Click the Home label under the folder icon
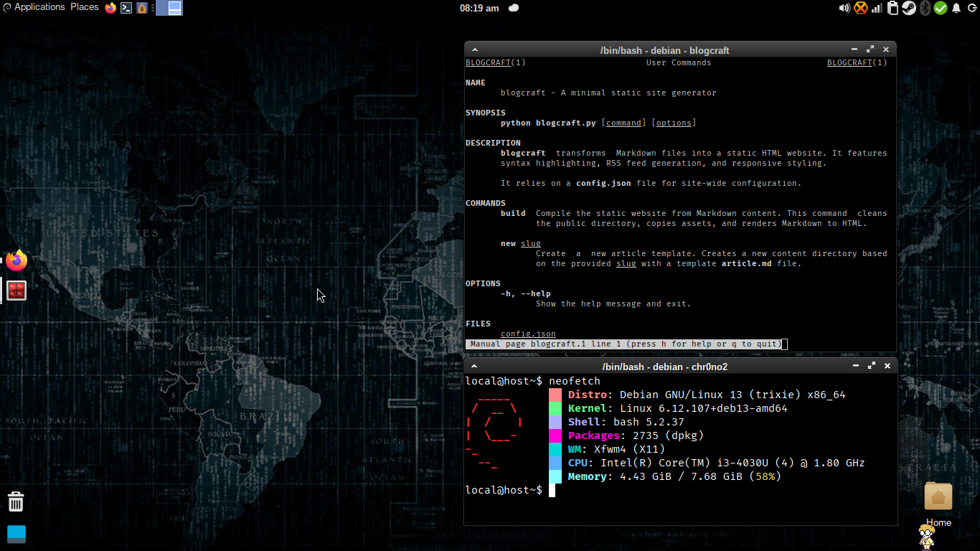 coord(938,522)
